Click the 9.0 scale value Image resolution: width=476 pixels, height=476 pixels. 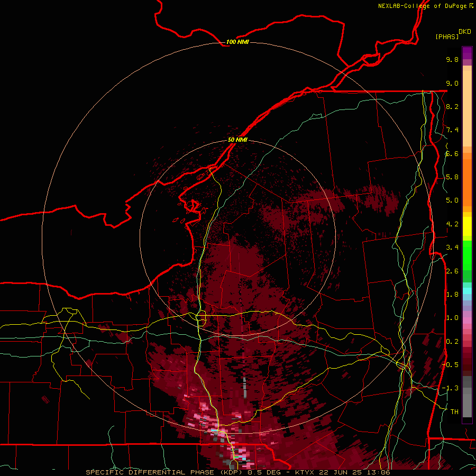pos(452,83)
